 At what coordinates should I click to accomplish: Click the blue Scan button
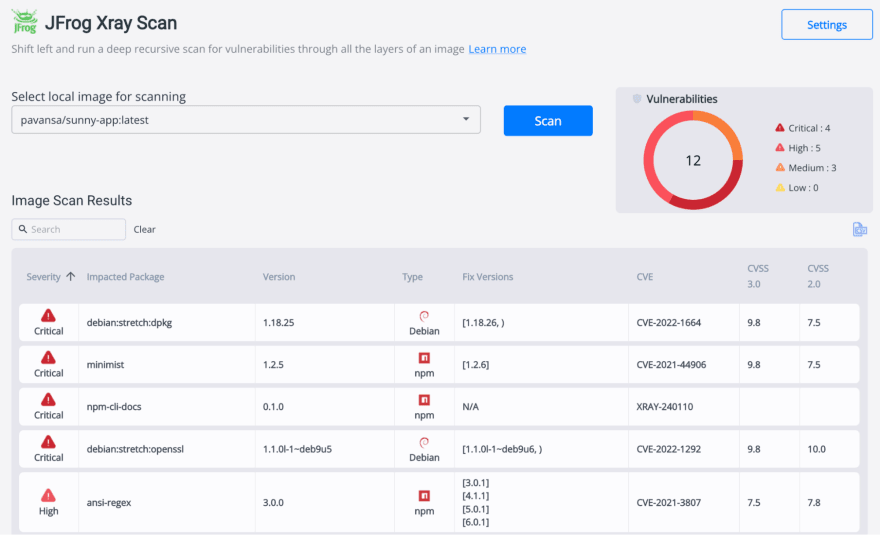(548, 121)
